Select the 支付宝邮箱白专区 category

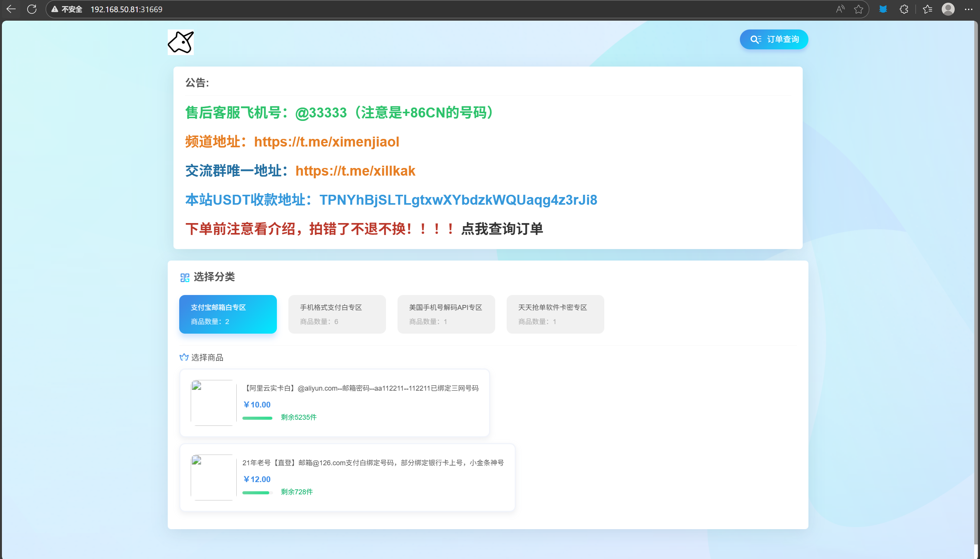coord(228,314)
